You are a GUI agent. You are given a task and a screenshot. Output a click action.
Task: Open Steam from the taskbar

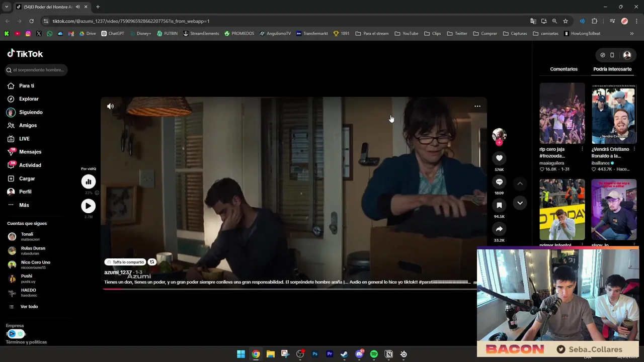coord(344,354)
